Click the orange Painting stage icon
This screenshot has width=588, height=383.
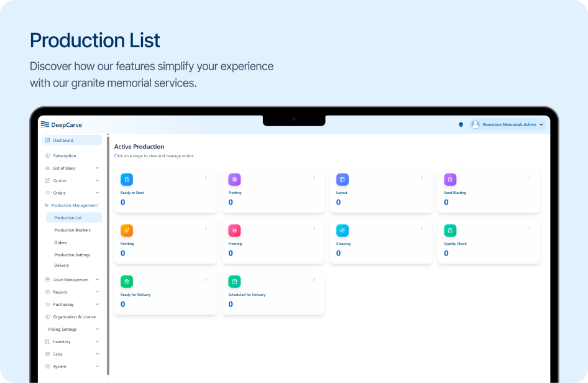pos(127,231)
